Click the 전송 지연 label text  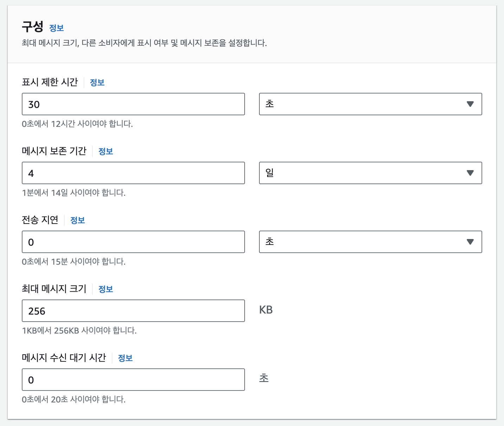click(x=40, y=220)
